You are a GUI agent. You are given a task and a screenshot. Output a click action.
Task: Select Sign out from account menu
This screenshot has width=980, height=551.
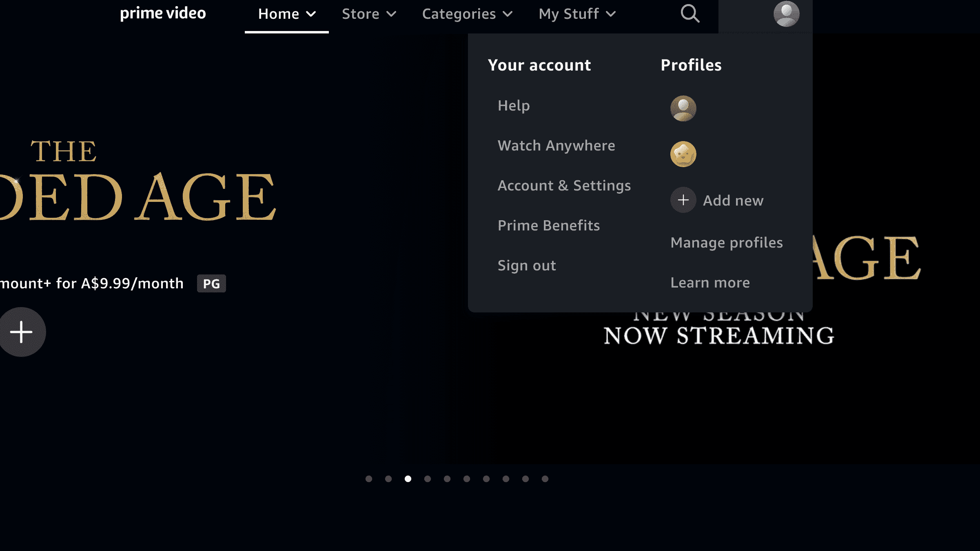tap(527, 265)
